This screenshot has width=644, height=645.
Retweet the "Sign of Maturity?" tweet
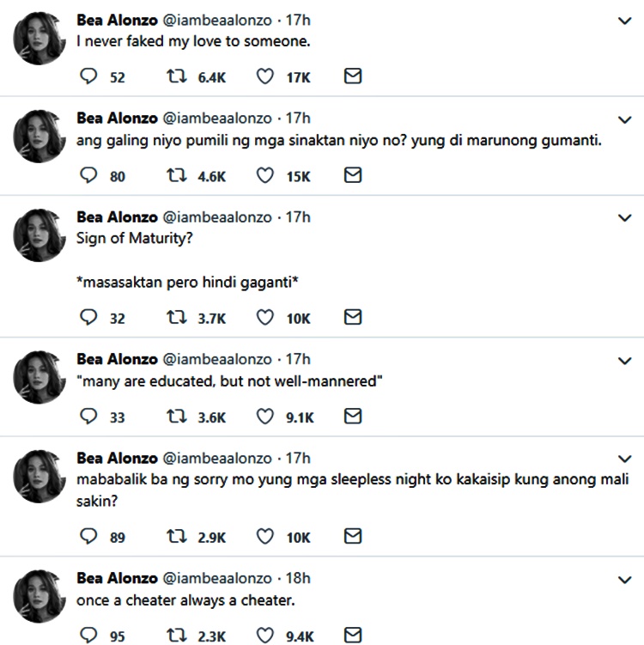click(x=174, y=318)
